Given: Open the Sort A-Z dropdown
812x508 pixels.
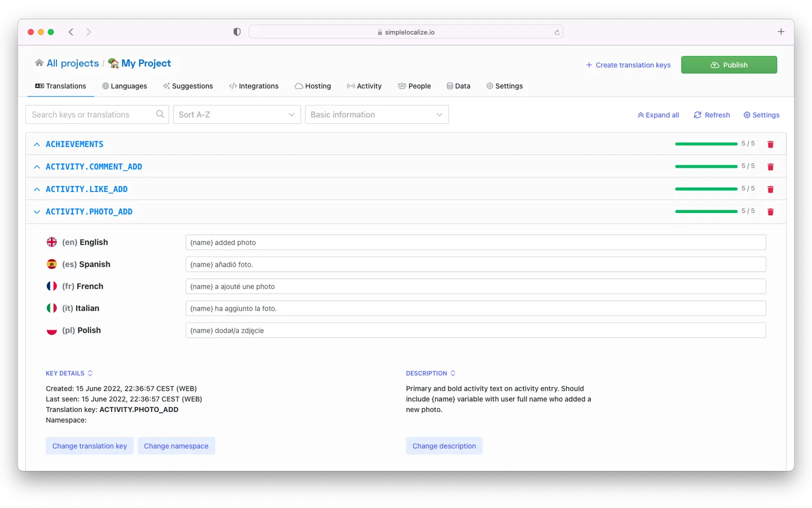Looking at the screenshot, I should (236, 114).
